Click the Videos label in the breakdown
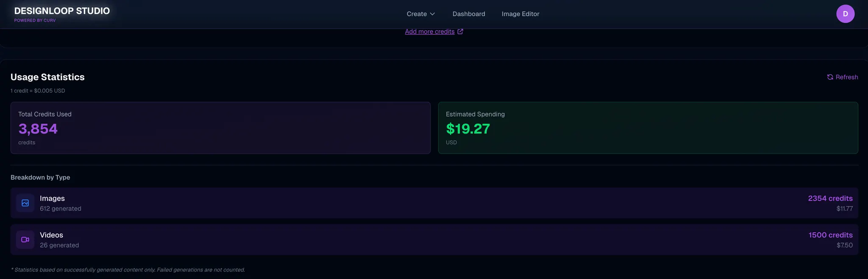The width and height of the screenshot is (868, 279). click(51, 235)
